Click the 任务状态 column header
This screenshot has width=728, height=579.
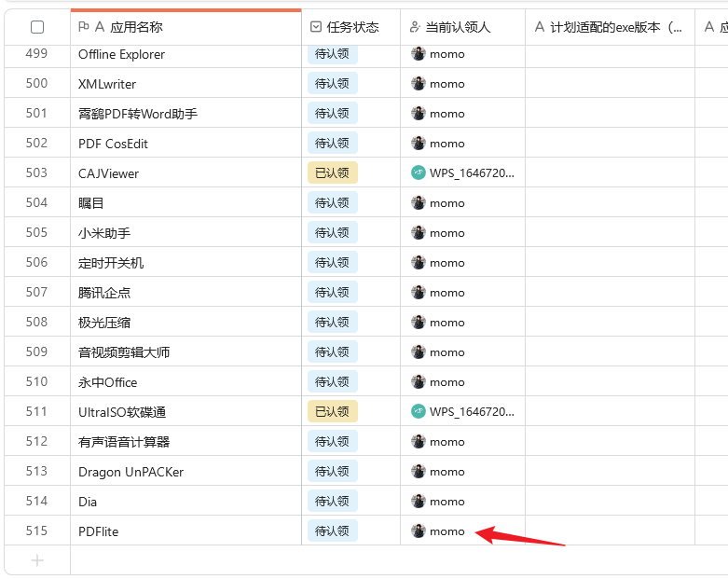coord(351,27)
